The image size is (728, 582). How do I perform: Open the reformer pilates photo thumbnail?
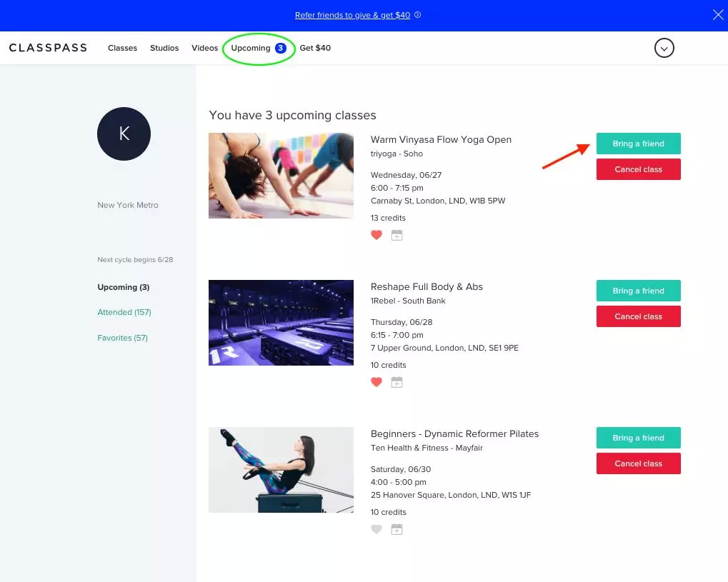281,470
